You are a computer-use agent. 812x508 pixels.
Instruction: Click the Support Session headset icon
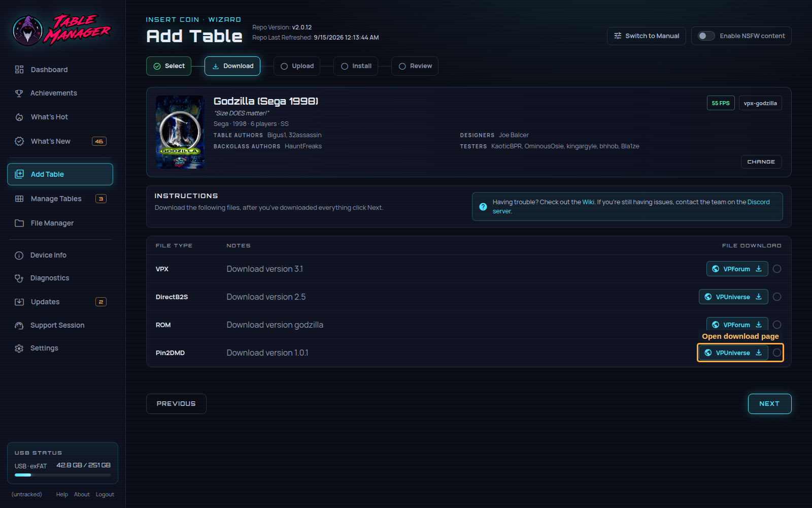19,325
